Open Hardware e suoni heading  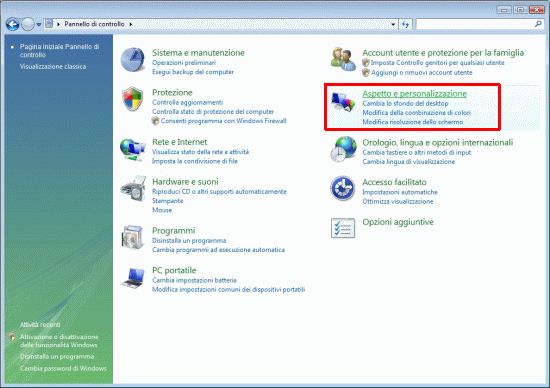tap(185, 181)
